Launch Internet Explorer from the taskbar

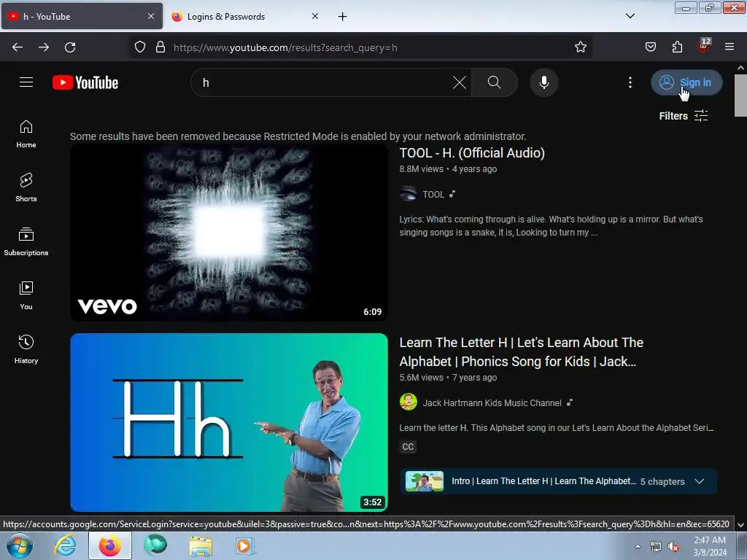[65, 545]
